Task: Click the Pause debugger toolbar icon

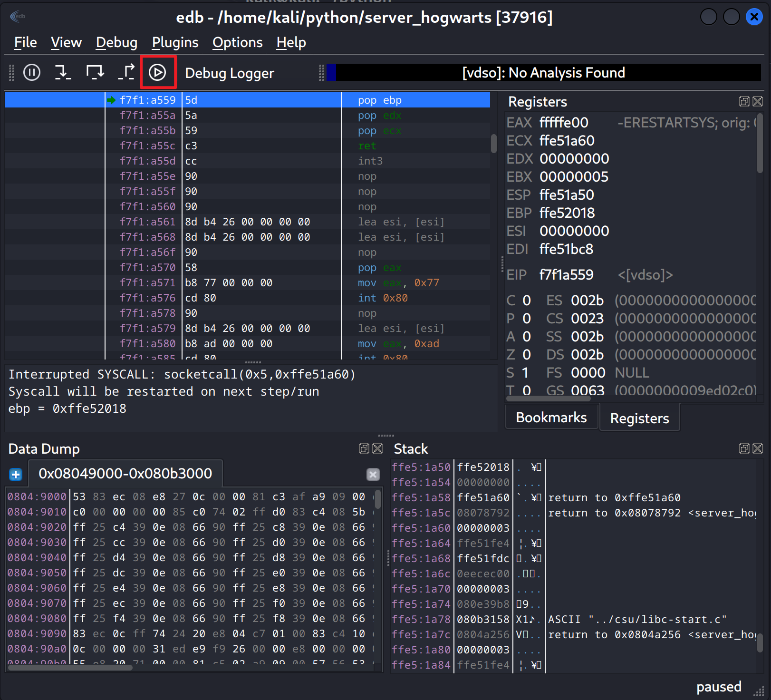Action: pos(32,72)
